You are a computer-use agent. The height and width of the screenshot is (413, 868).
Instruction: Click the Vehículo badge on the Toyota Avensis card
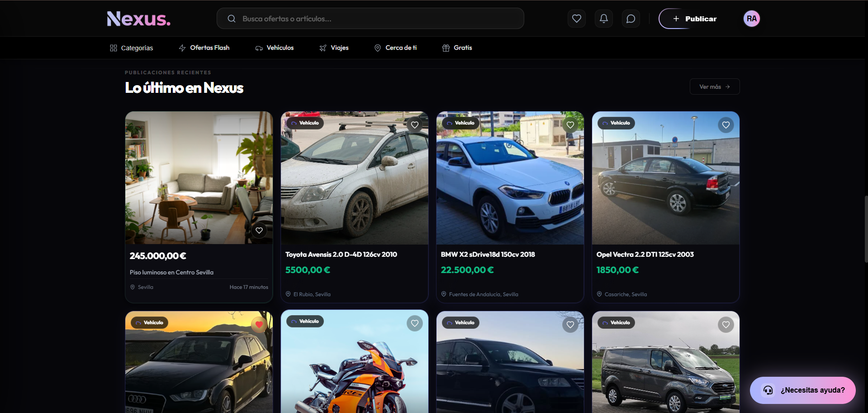tap(305, 123)
